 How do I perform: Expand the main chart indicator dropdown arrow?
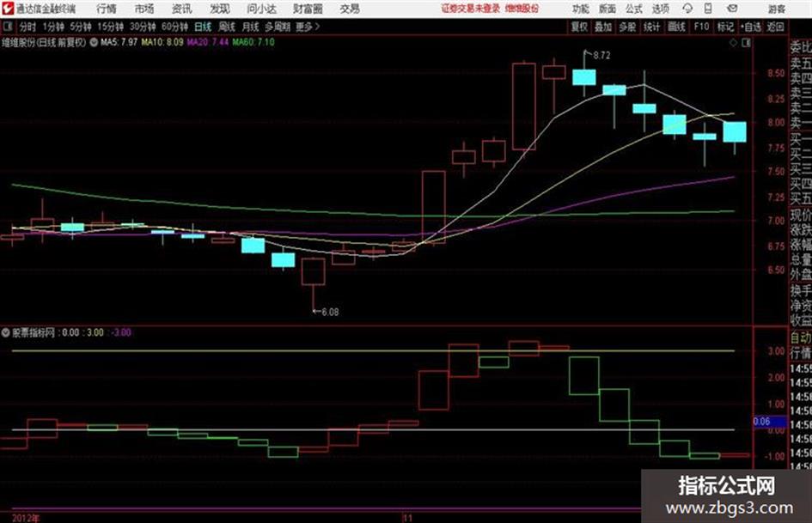pyautogui.click(x=94, y=42)
